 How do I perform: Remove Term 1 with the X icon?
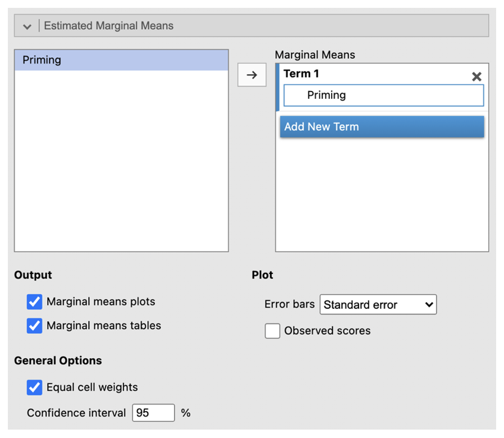pos(476,76)
